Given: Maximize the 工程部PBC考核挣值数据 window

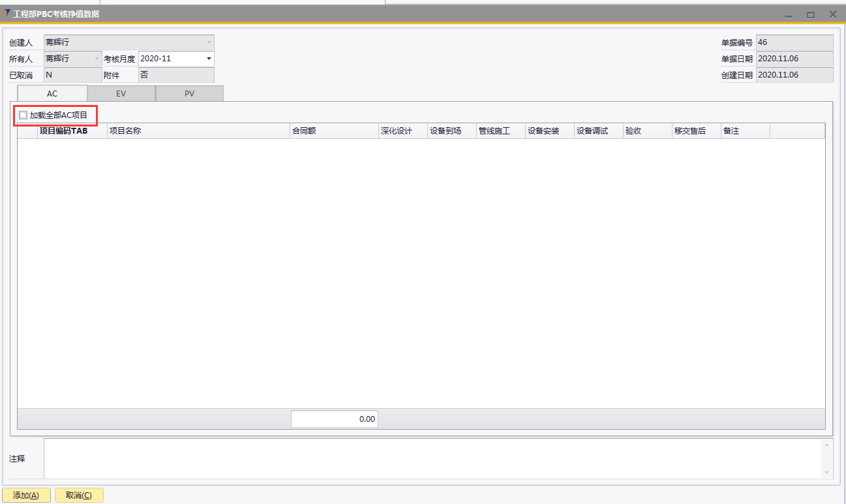Looking at the screenshot, I should [811, 14].
